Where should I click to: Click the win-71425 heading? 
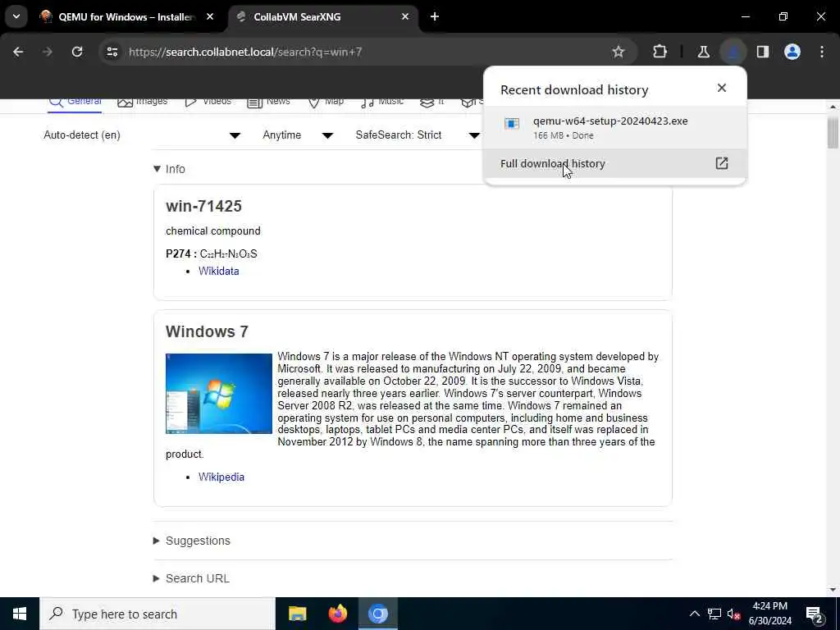click(x=203, y=206)
